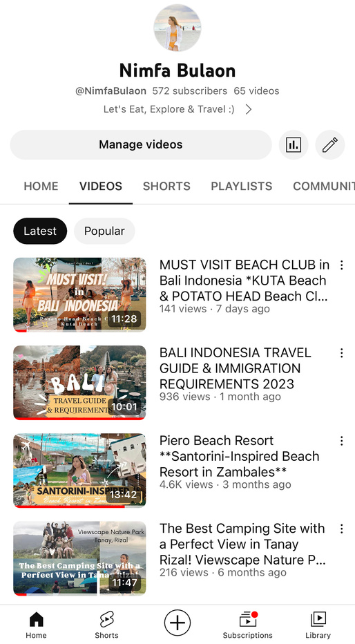Select the Latest filter chip
This screenshot has height=644, width=355.
(40, 231)
